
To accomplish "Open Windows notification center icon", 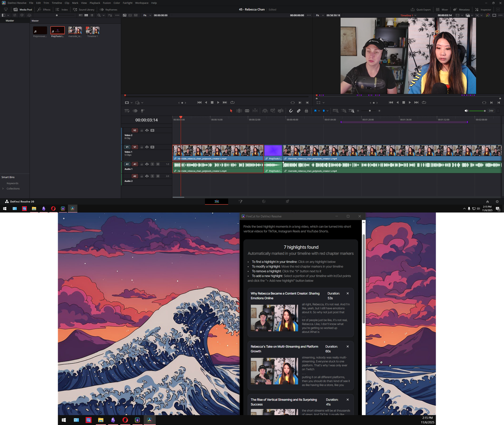I will [498, 208].
